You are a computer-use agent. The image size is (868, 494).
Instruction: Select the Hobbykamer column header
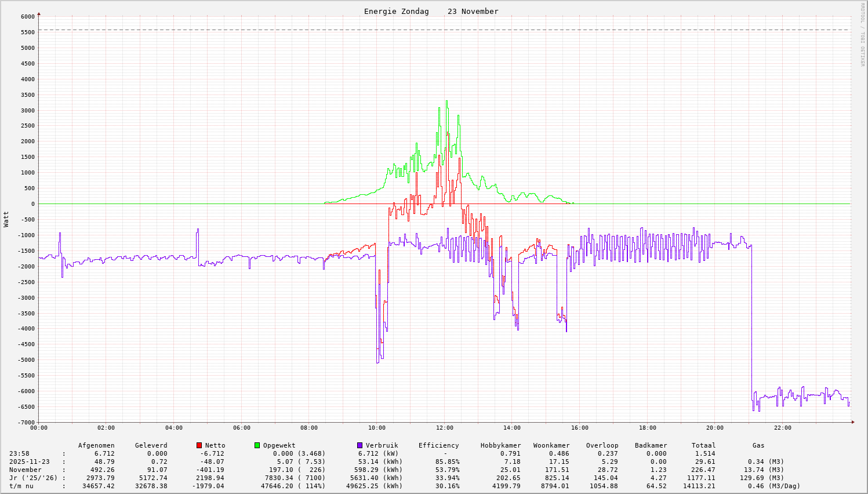[x=500, y=445]
